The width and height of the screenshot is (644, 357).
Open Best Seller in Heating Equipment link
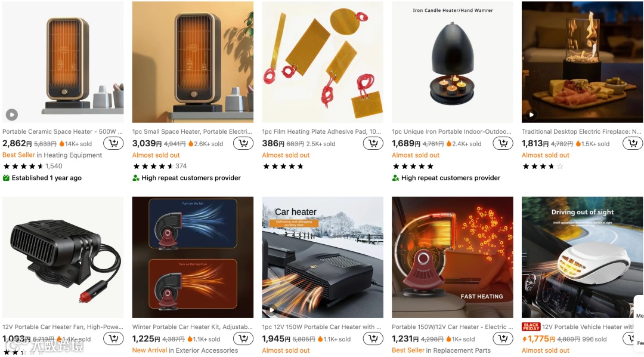click(x=52, y=155)
